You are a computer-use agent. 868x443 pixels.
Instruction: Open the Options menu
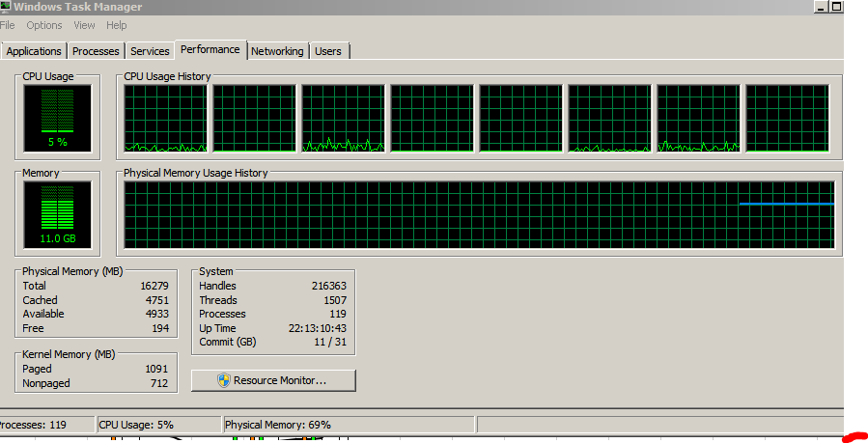pyautogui.click(x=44, y=25)
